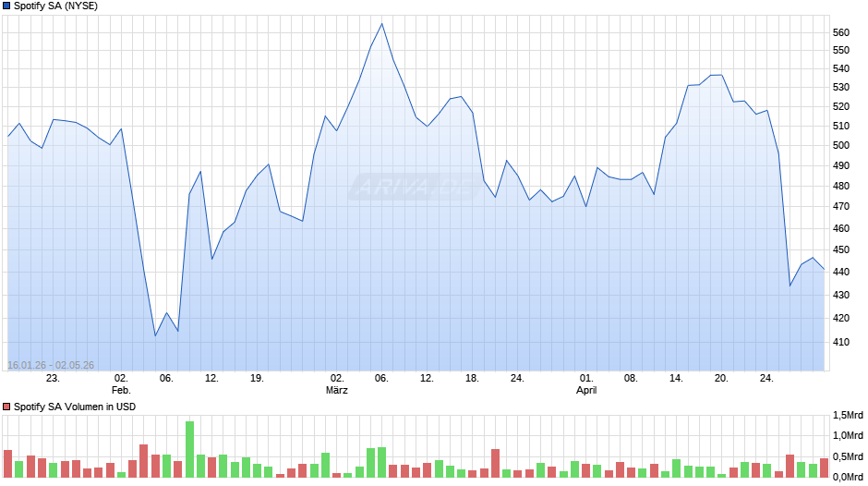Image resolution: width=868 pixels, height=486 pixels.
Task: Click the 520 price axis label
Action: pyautogui.click(x=841, y=106)
